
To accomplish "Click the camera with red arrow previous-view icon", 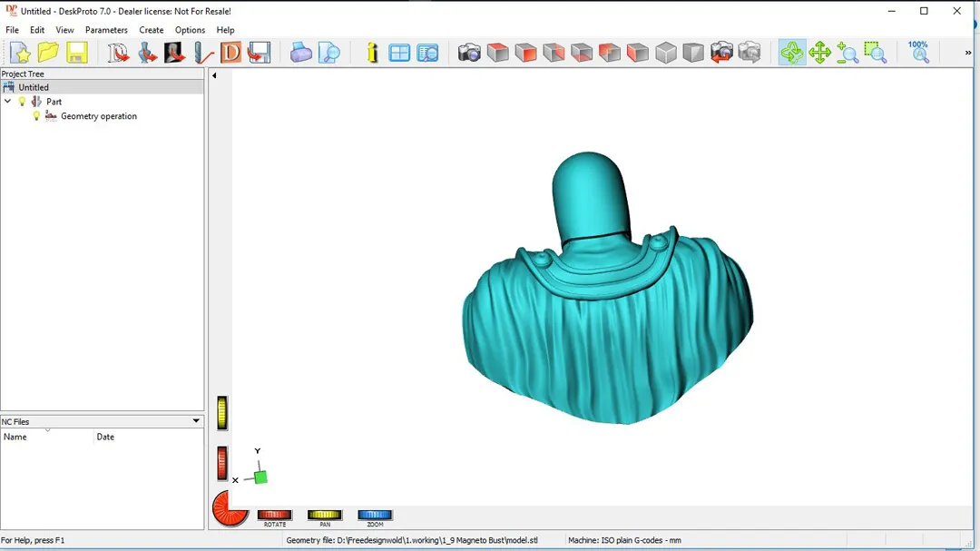I will (x=721, y=53).
